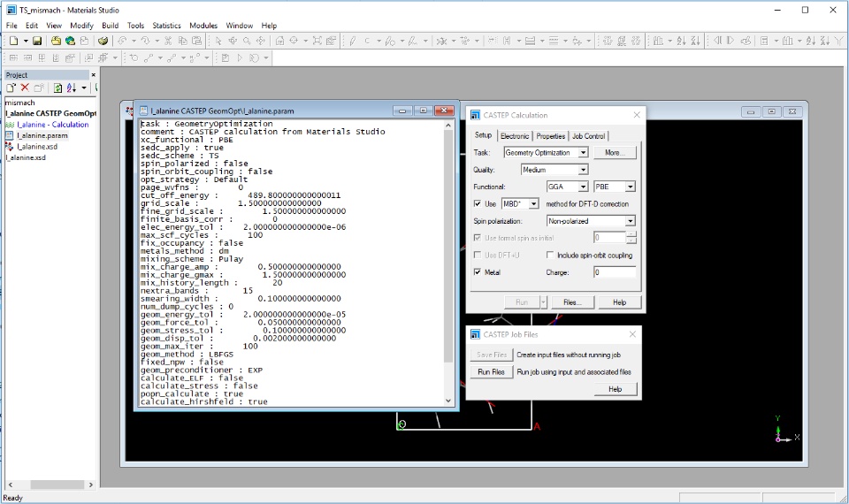849x504 pixels.
Task: Click the Charge input field
Action: tap(615, 272)
